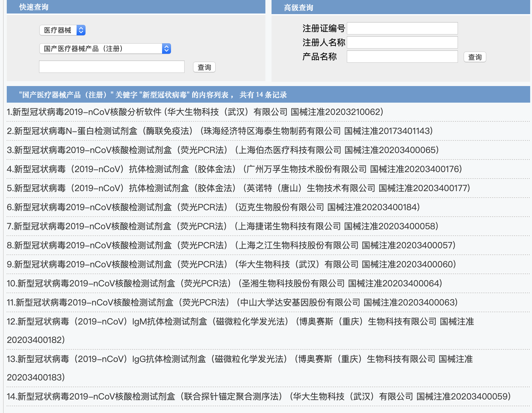Select result 14 联合探针锚定聚合测序法 kit
532x413 pixels.
pos(258,396)
